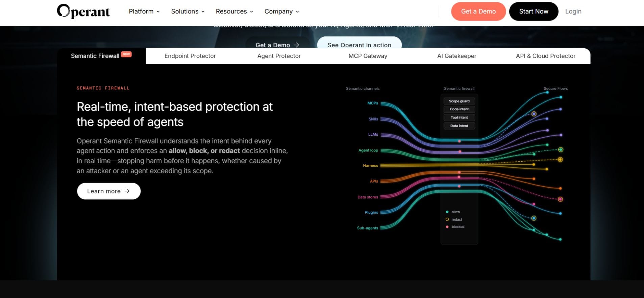The width and height of the screenshot is (644, 298).
Task: Select the AI Gatekeeper tab
Action: click(457, 56)
